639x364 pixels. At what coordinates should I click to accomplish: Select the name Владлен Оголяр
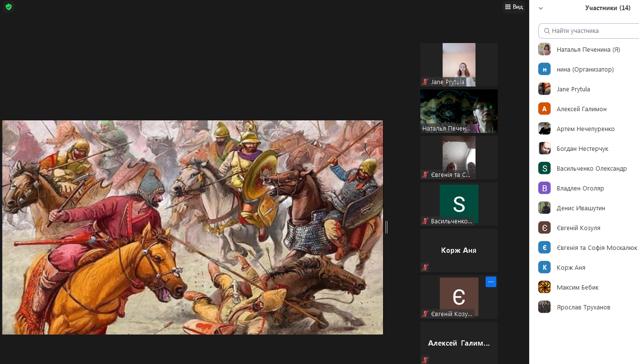[x=580, y=188]
